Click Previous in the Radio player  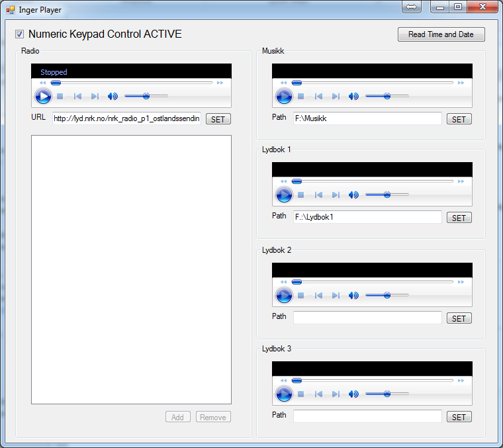[77, 96]
